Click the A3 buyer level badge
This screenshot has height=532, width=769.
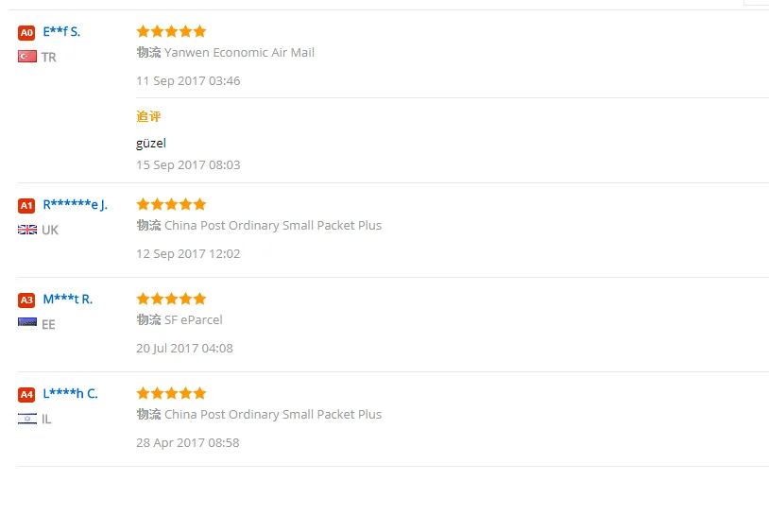coord(26,300)
